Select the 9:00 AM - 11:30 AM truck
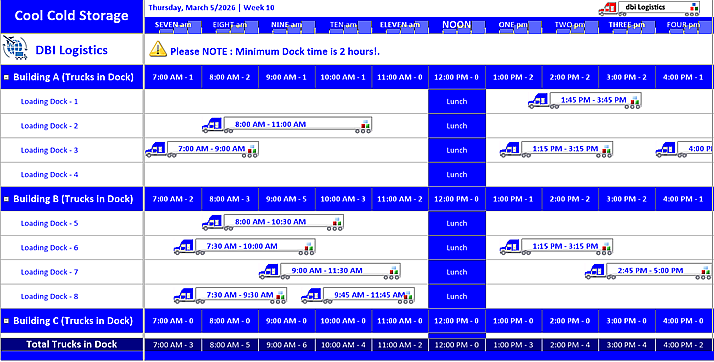The image size is (714, 362). tap(330, 271)
